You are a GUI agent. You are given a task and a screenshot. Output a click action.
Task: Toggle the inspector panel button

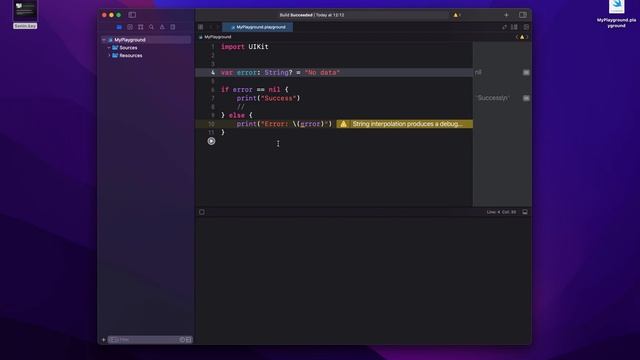tap(523, 15)
